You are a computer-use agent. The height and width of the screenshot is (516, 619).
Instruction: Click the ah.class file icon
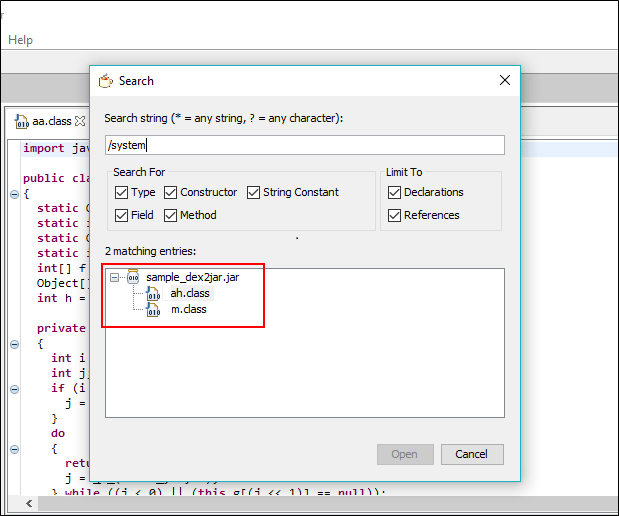pyautogui.click(x=153, y=294)
